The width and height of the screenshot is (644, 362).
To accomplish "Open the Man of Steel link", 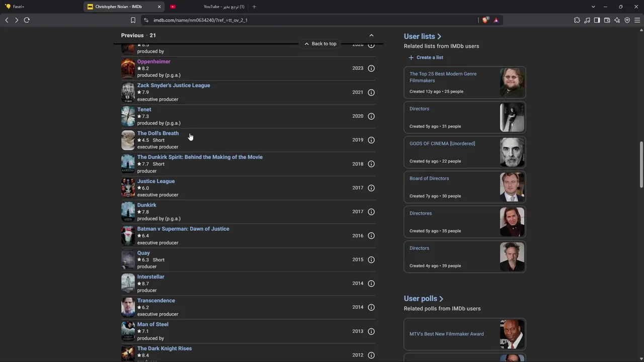I will tap(153, 324).
